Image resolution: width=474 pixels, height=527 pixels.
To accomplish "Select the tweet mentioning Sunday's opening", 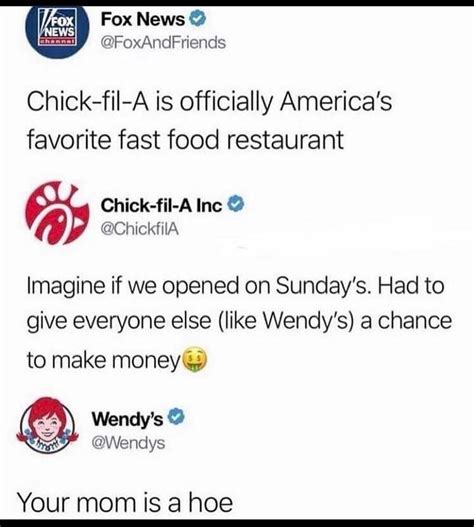I will (239, 323).
